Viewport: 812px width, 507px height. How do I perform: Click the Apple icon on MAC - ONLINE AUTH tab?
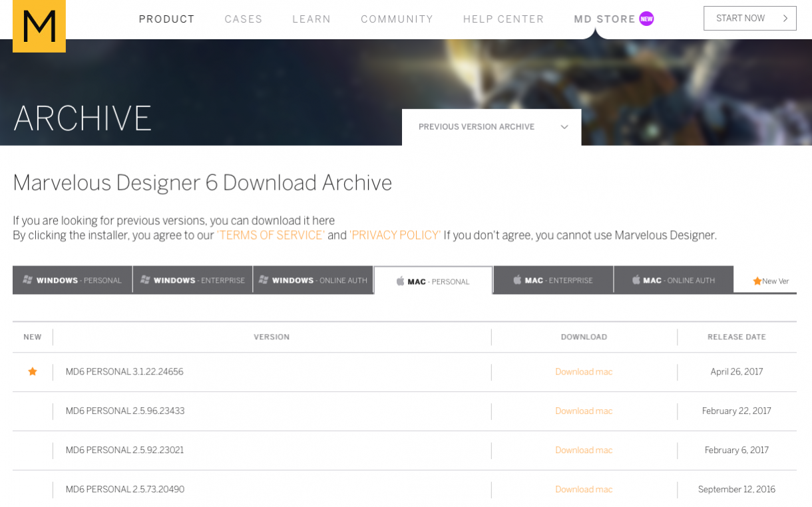[x=638, y=280]
